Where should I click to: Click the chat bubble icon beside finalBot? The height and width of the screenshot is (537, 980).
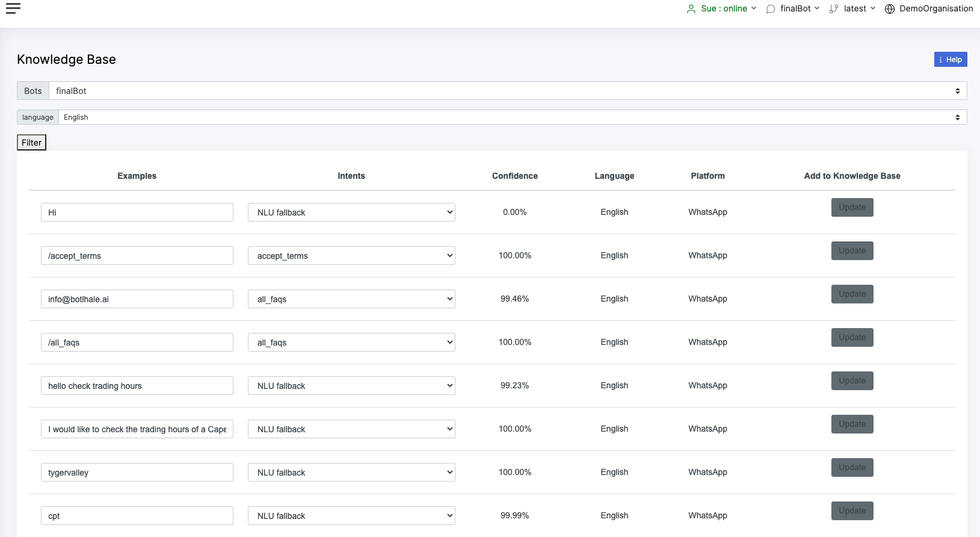coord(771,9)
